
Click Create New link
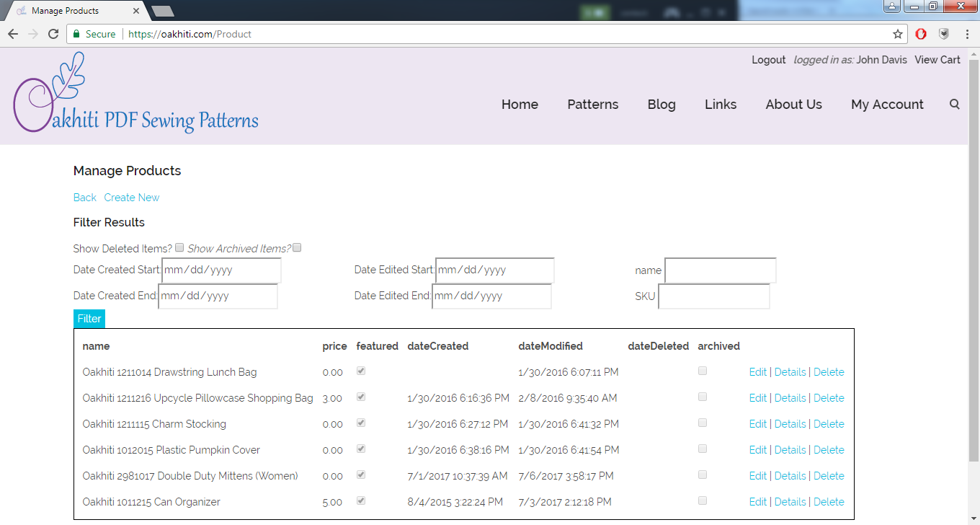click(x=132, y=197)
